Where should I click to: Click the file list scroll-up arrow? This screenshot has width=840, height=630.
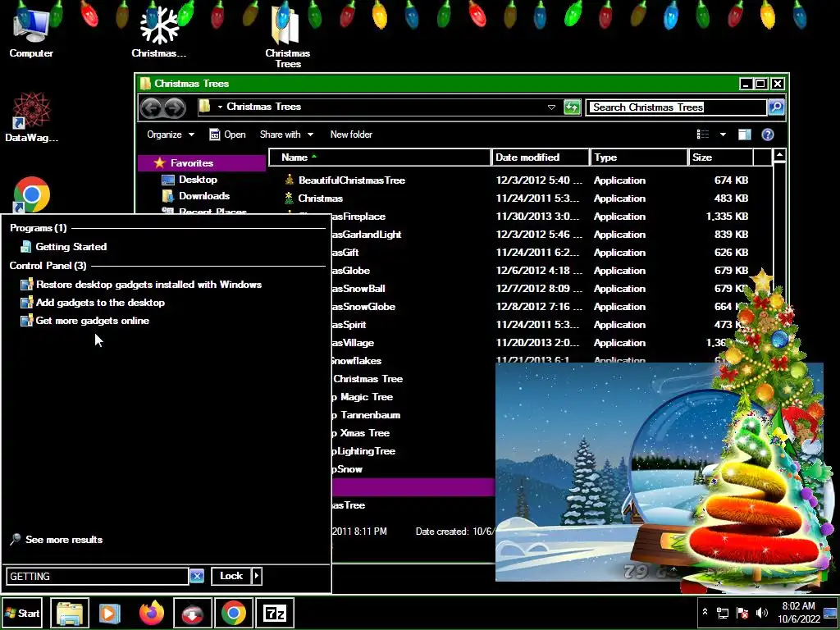tap(779, 155)
